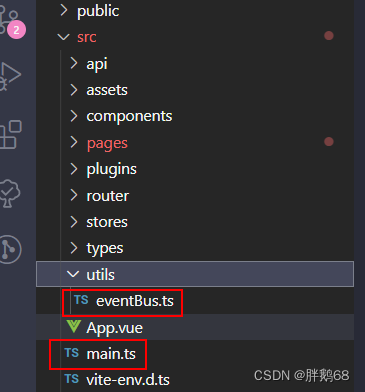Expand the types folder chevron
Viewport: 365px width, 392px height.
[x=74, y=248]
